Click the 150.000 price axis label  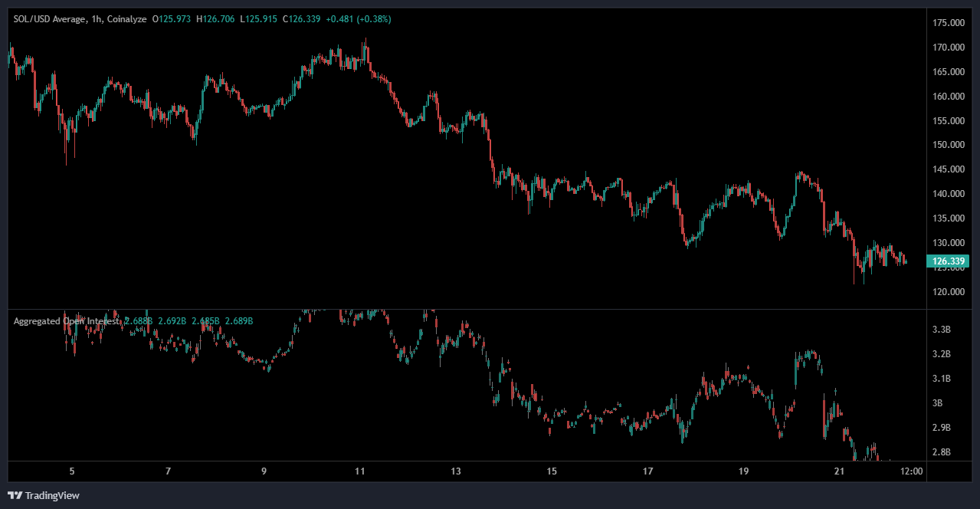(x=949, y=145)
